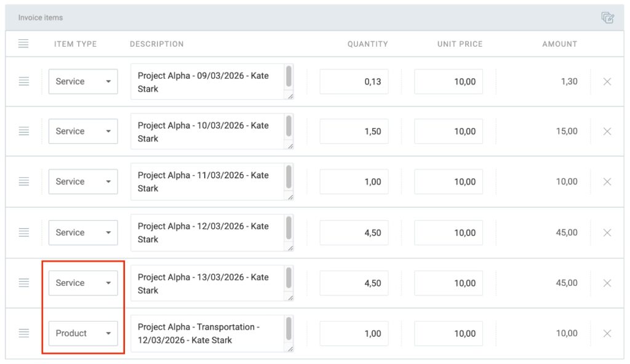Expand the Product item type dropdown
Image resolution: width=630 pixels, height=364 pixels.
[83, 334]
